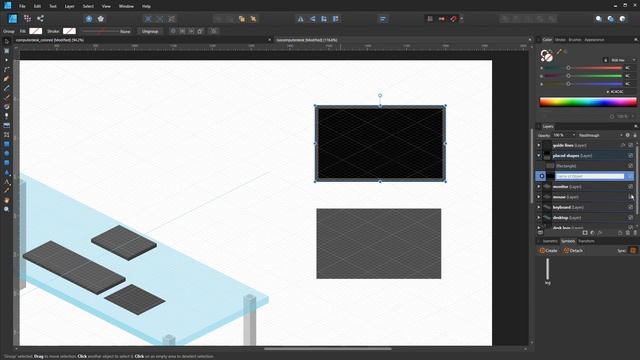640x360 pixels.
Task: Open the RGB Hex color model dropdown
Action: (623, 60)
